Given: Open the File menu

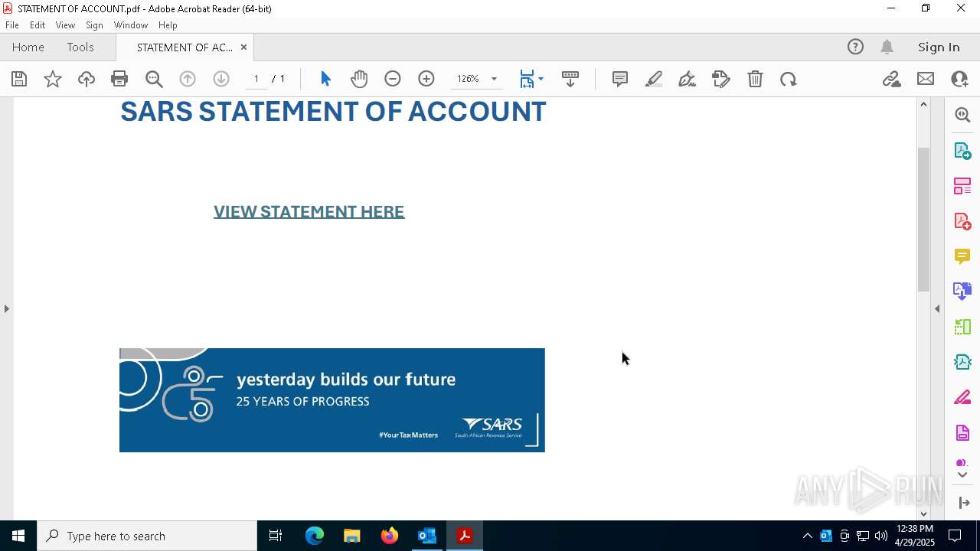Looking at the screenshot, I should click(12, 25).
